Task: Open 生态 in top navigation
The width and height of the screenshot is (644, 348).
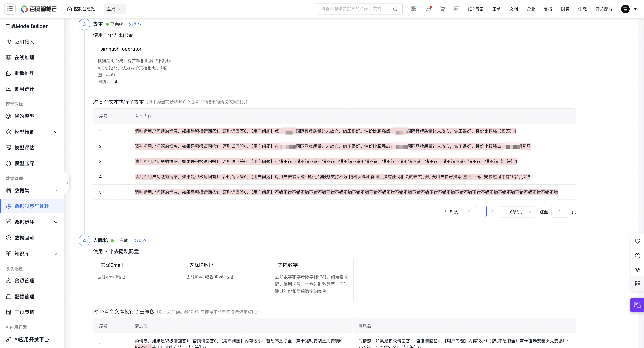Action: (582, 9)
